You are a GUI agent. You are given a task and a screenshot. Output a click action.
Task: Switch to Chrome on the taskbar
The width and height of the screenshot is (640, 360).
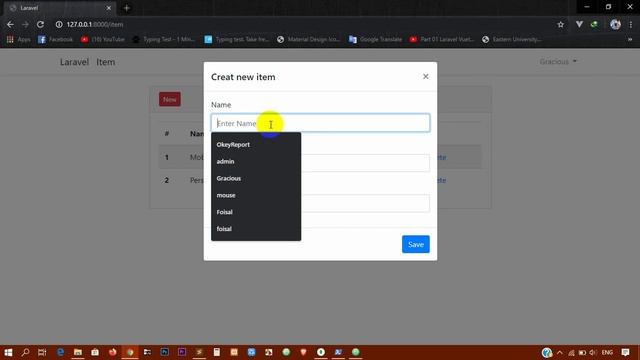130,352
